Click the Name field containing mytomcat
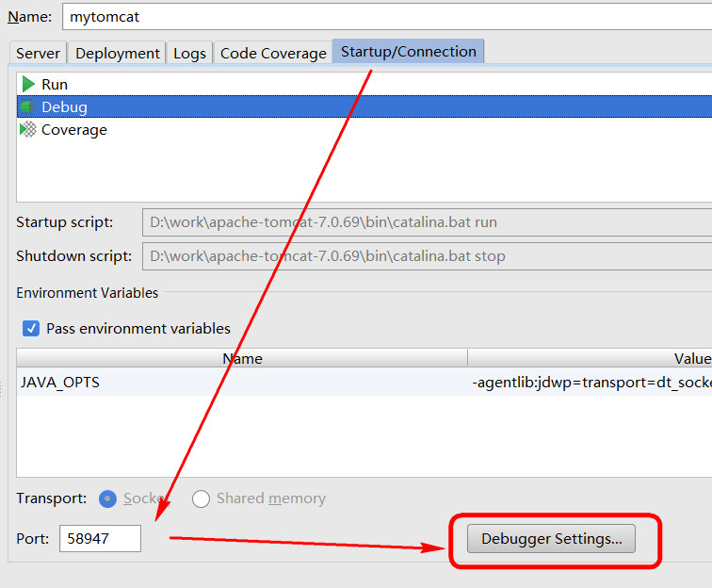Viewport: 712px width, 588px height. coord(387,17)
